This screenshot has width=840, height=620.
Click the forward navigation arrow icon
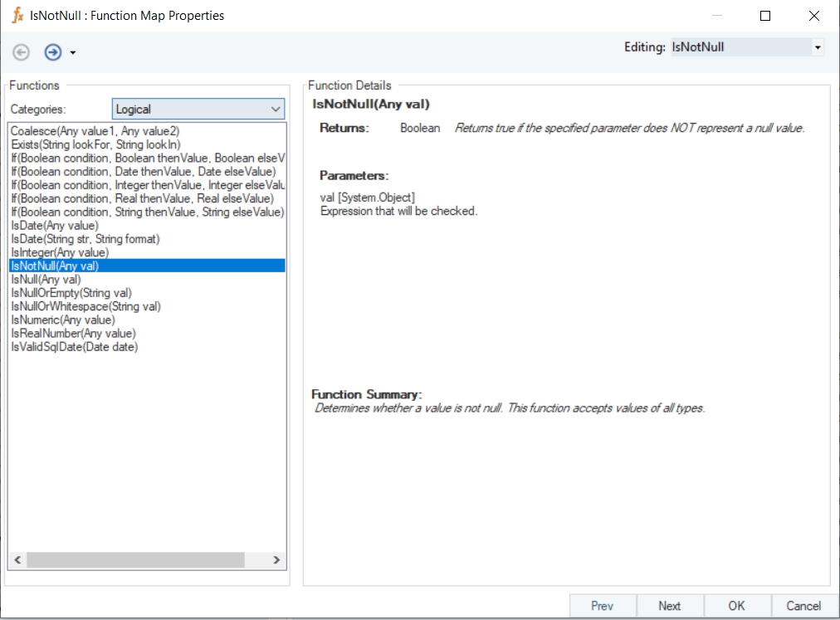click(52, 52)
